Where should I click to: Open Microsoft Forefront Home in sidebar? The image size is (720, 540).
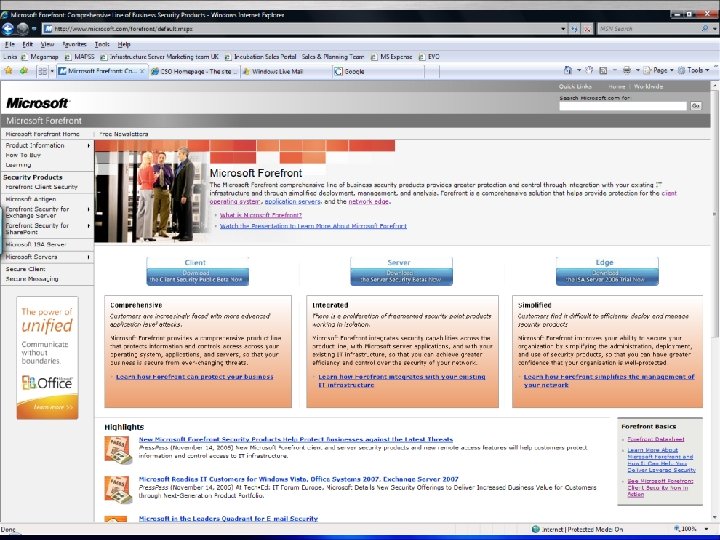(42, 134)
